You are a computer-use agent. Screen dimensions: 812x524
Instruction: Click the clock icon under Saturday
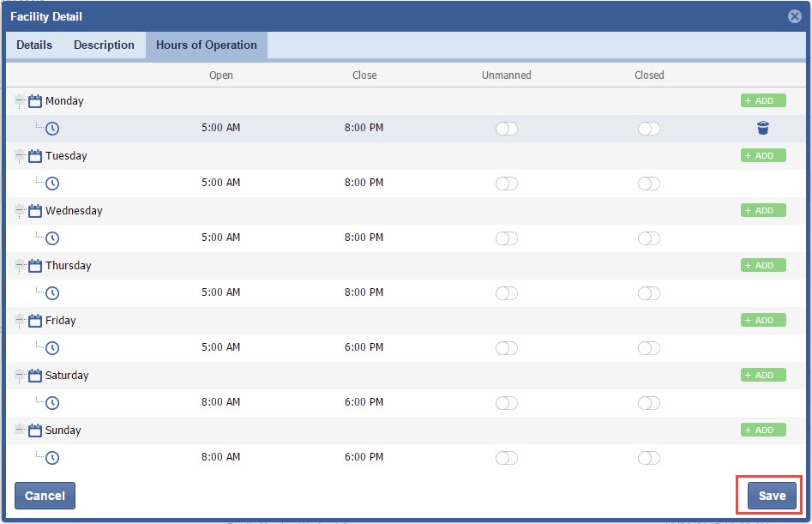52,403
